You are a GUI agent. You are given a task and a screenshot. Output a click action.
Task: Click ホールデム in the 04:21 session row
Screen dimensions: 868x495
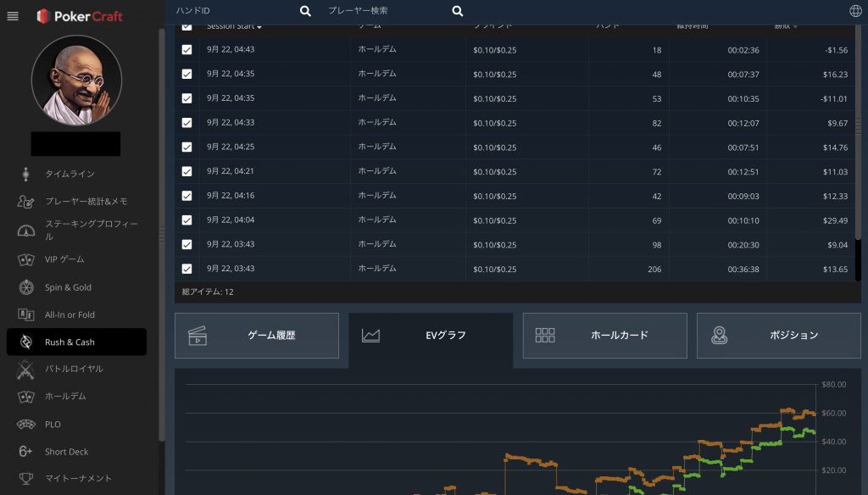coord(377,171)
